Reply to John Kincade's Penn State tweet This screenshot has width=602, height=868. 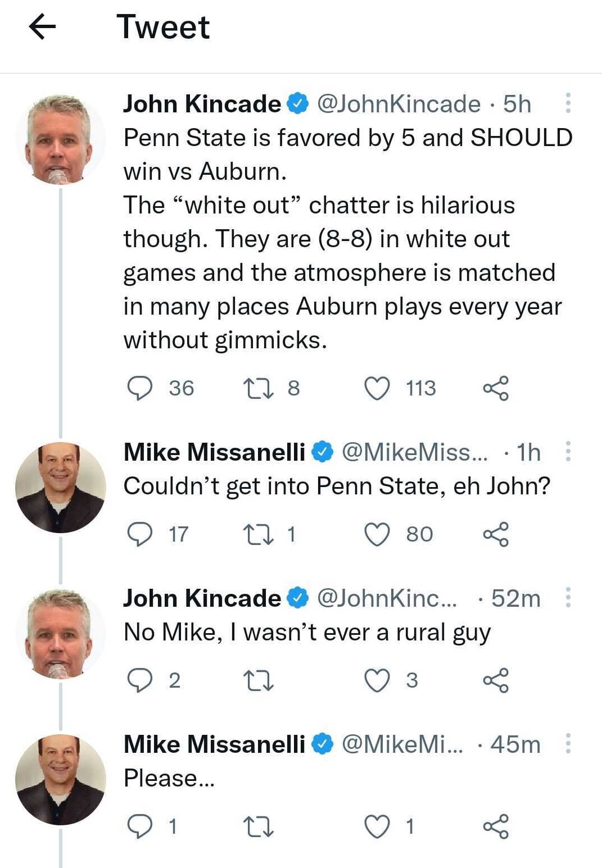coord(139,388)
